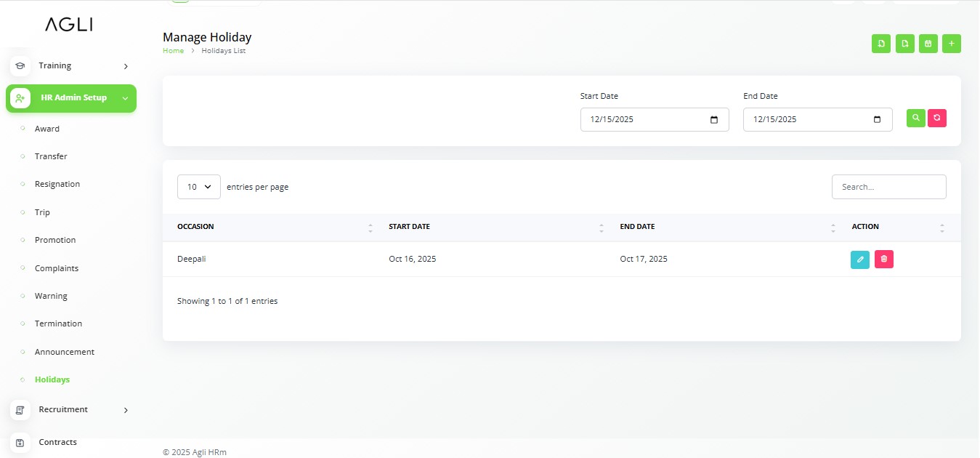Image resolution: width=980 pixels, height=458 pixels.
Task: Open End Date calendar picker
Action: 877,120
